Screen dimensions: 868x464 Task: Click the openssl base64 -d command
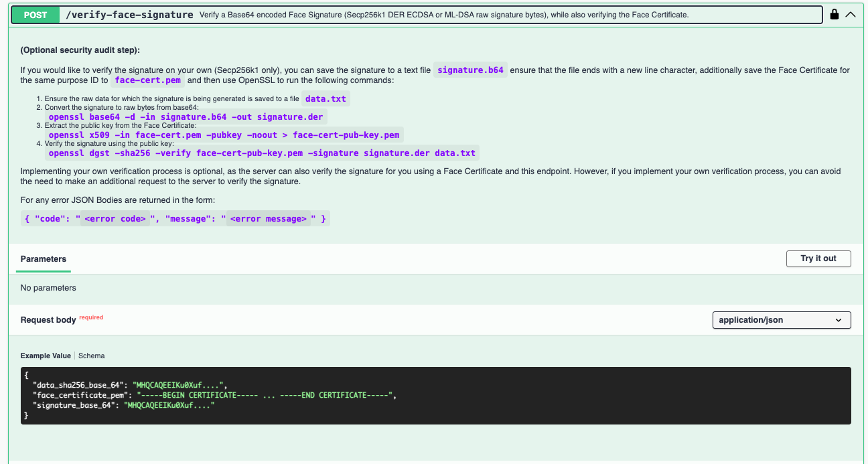[x=186, y=117]
